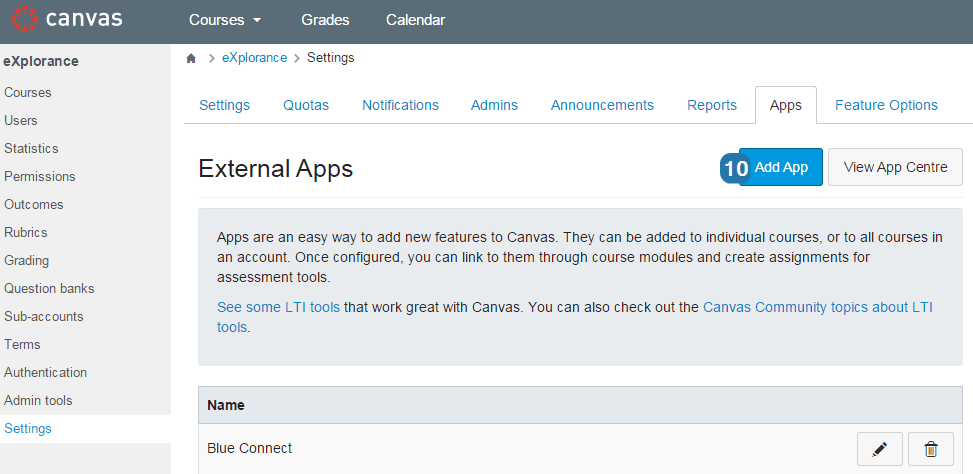Open Users in the sidebar
This screenshot has height=474, width=973.
21,121
